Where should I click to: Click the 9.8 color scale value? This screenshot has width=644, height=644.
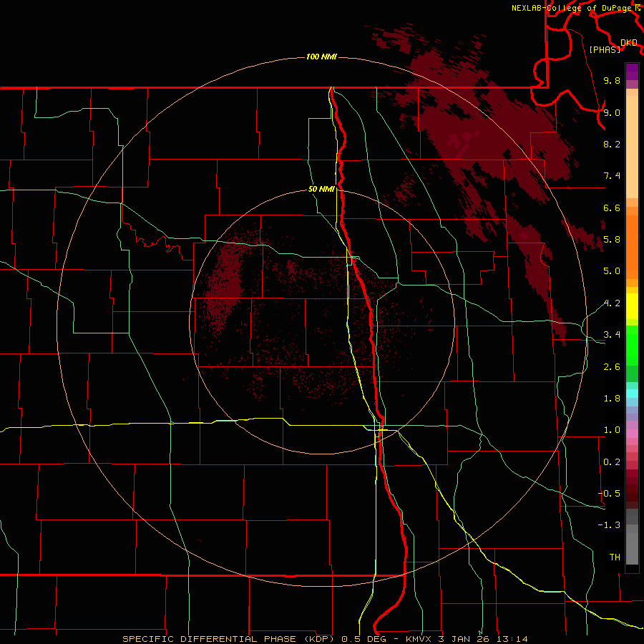pyautogui.click(x=612, y=80)
